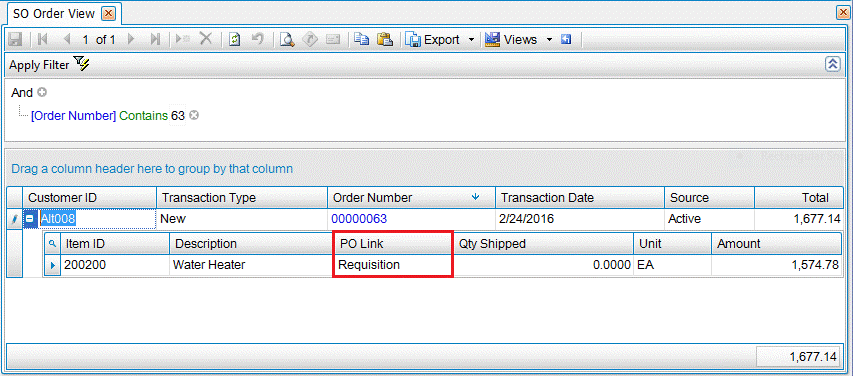This screenshot has height=376, width=853.
Task: Open the Views dropdown arrow
Action: 549,40
